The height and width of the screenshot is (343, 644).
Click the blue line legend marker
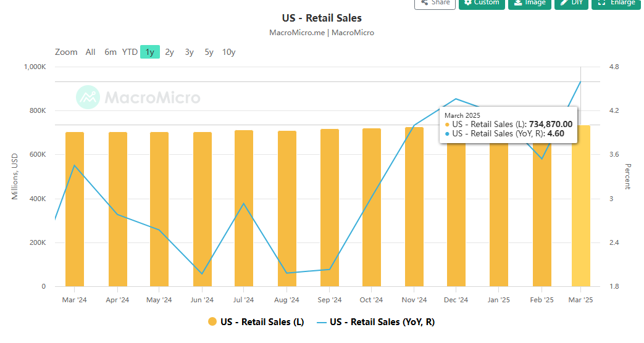tap(321, 321)
